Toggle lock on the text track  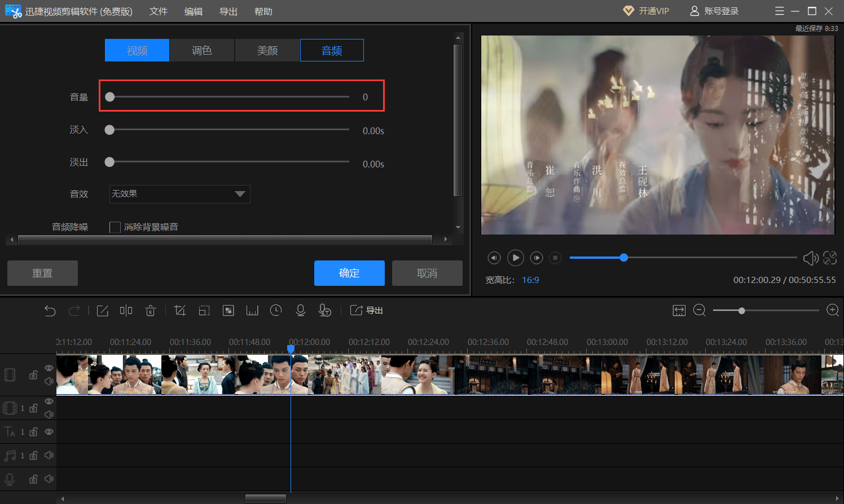(33, 432)
